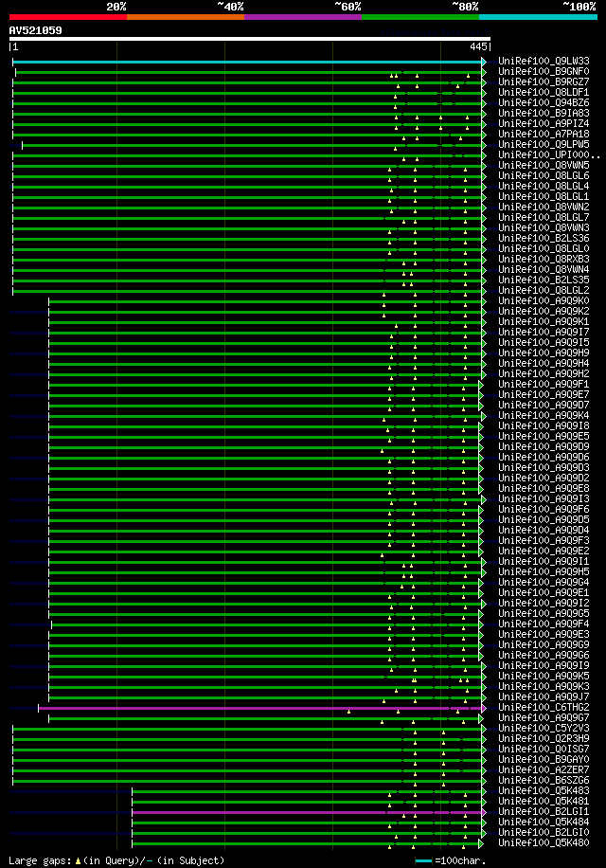Click the red 20% identity legend segment
The height and width of the screenshot is (868, 606).
coord(68,17)
